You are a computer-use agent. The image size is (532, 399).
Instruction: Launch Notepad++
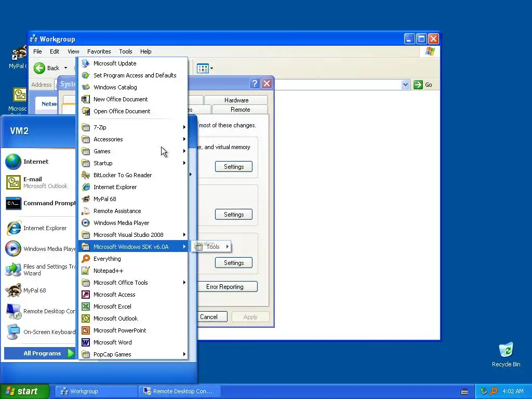(133, 270)
